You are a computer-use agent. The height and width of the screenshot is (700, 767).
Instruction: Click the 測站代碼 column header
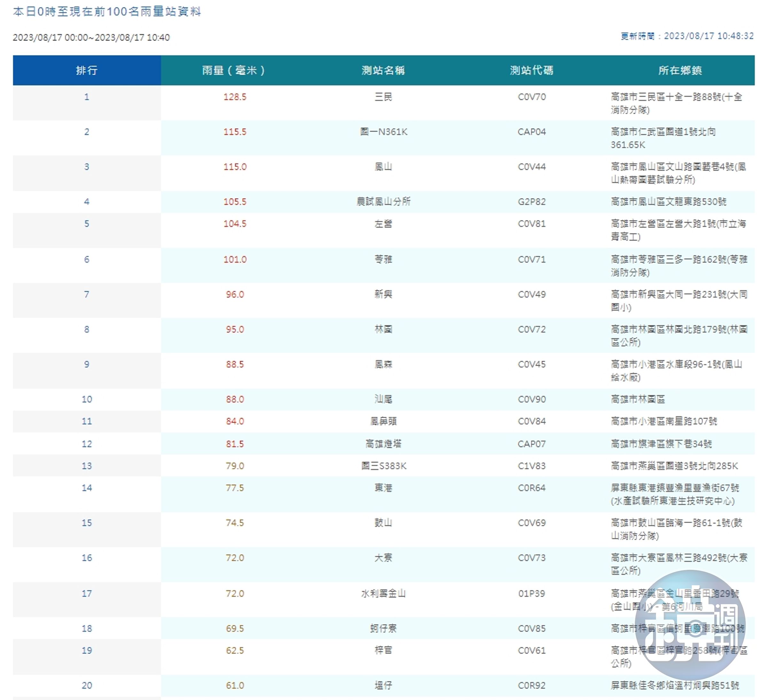(x=531, y=70)
